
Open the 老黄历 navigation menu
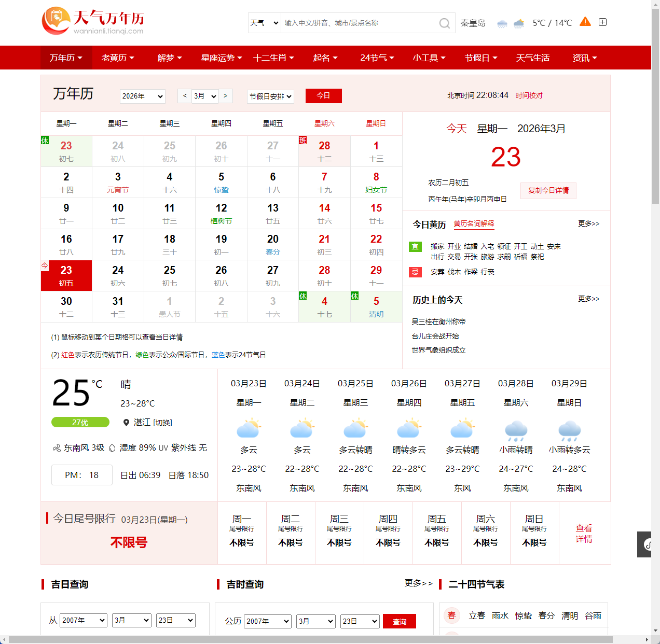tap(118, 58)
